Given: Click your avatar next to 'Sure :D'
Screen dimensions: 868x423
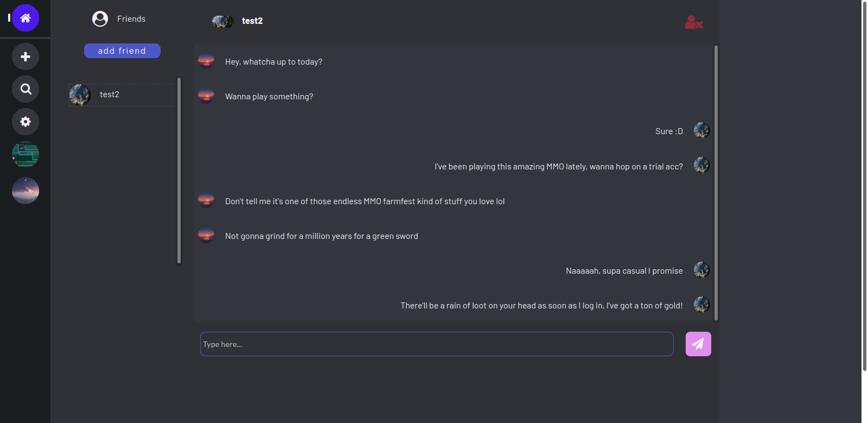Looking at the screenshot, I should click(x=701, y=130).
